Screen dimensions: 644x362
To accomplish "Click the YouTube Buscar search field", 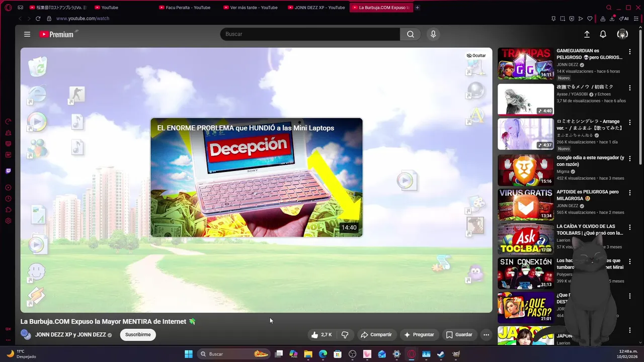I will pyautogui.click(x=310, y=34).
